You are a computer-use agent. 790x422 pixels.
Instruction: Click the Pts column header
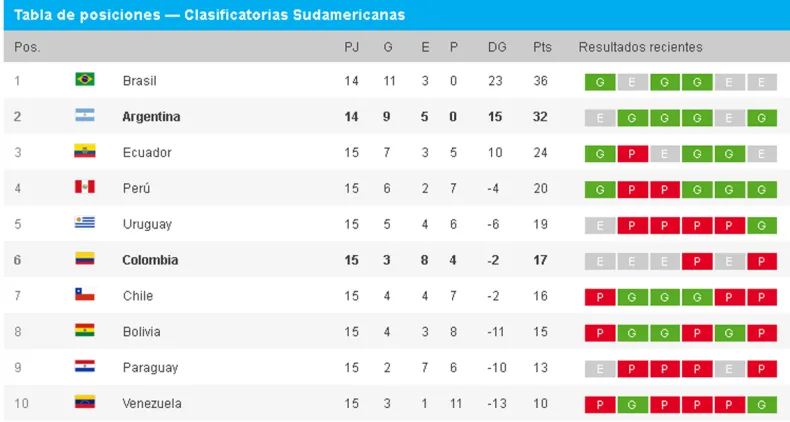(x=542, y=47)
